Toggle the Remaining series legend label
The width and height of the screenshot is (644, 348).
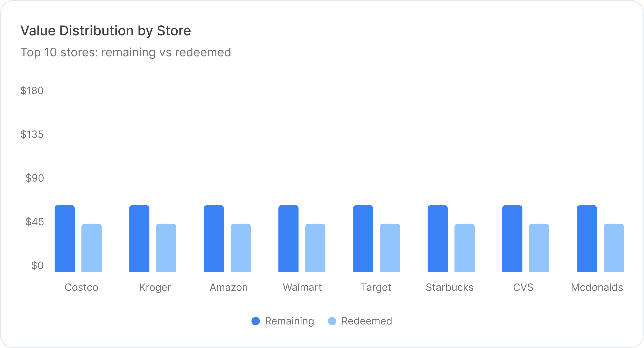tap(289, 321)
